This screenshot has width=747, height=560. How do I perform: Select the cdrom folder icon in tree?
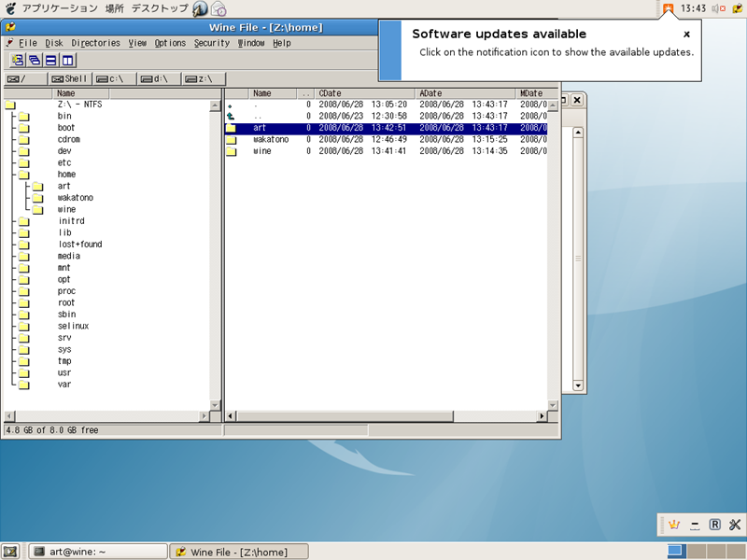coord(24,139)
